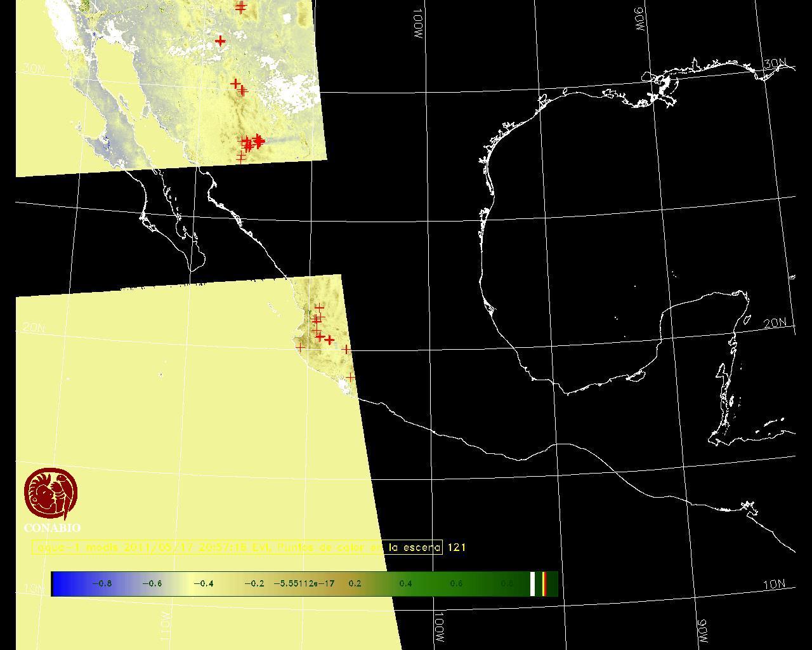Viewport: 812px width, 650px height.
Task: Pick the red cross at the upper swath's top edge
Action: (240, 7)
